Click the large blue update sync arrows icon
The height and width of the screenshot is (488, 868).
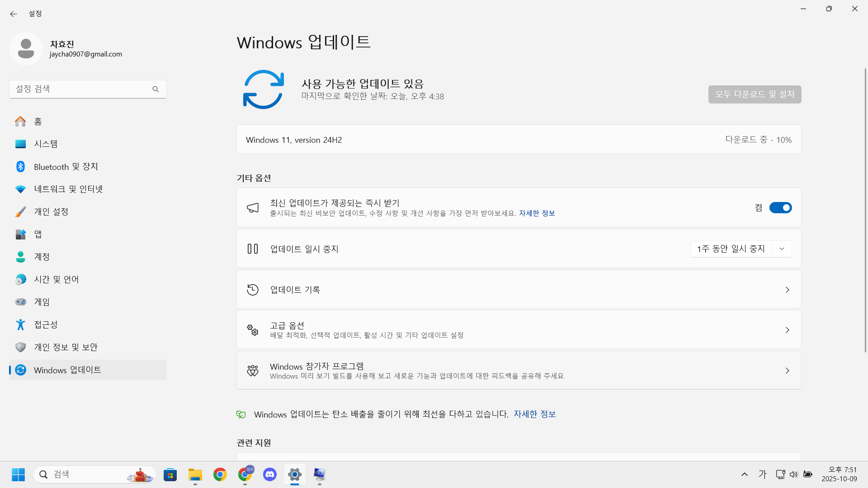coord(264,89)
